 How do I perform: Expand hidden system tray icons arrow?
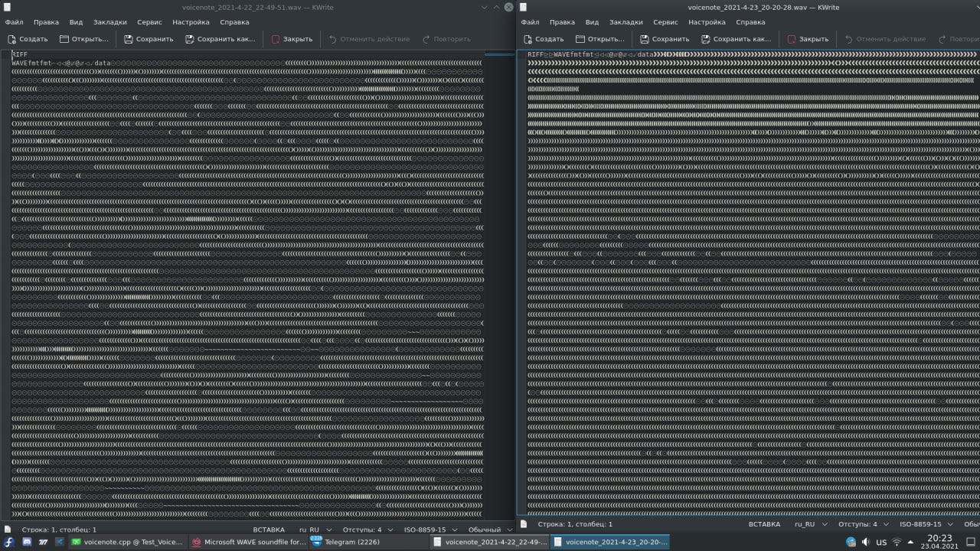pyautogui.click(x=912, y=542)
